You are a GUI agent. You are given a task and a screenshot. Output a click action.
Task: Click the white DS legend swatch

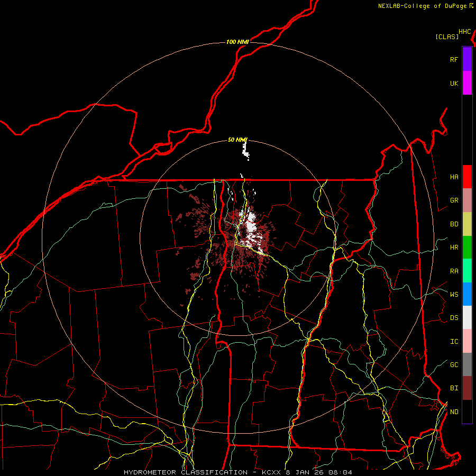tap(467, 317)
